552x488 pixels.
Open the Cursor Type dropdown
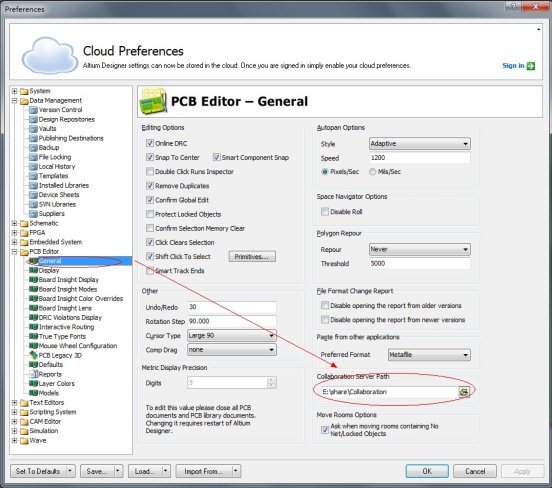pos(232,336)
